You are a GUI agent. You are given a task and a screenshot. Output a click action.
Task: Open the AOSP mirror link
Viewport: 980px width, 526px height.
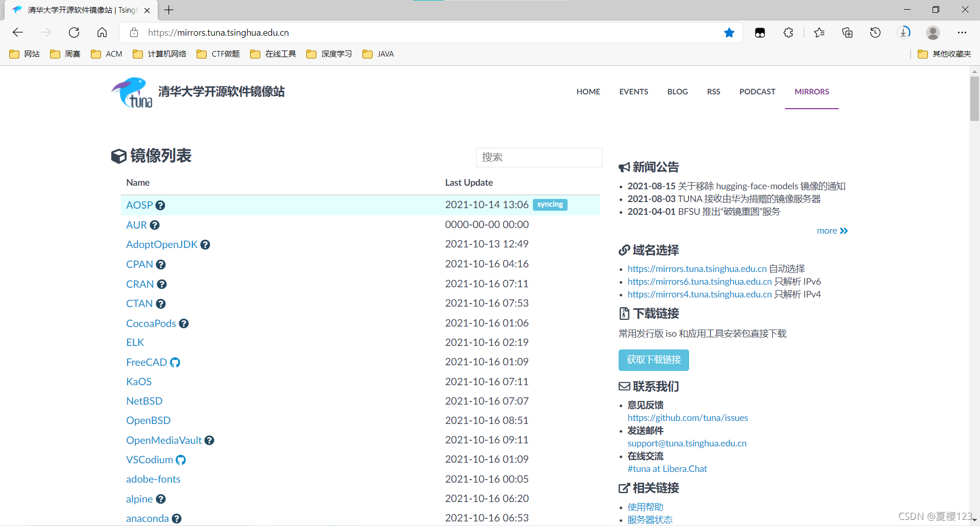[139, 205]
